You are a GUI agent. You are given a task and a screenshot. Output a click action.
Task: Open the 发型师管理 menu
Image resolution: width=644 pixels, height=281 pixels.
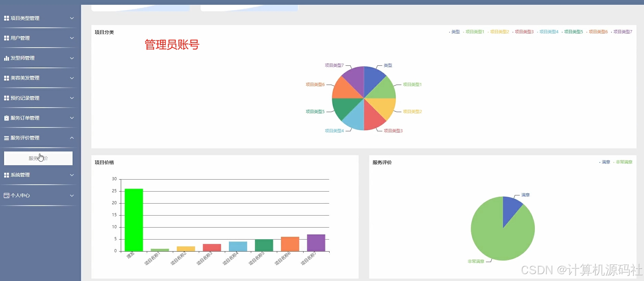click(x=39, y=58)
